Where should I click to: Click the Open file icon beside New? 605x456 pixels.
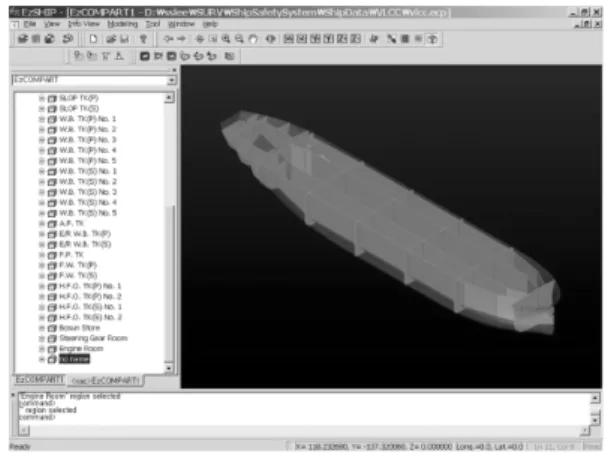tap(111, 39)
